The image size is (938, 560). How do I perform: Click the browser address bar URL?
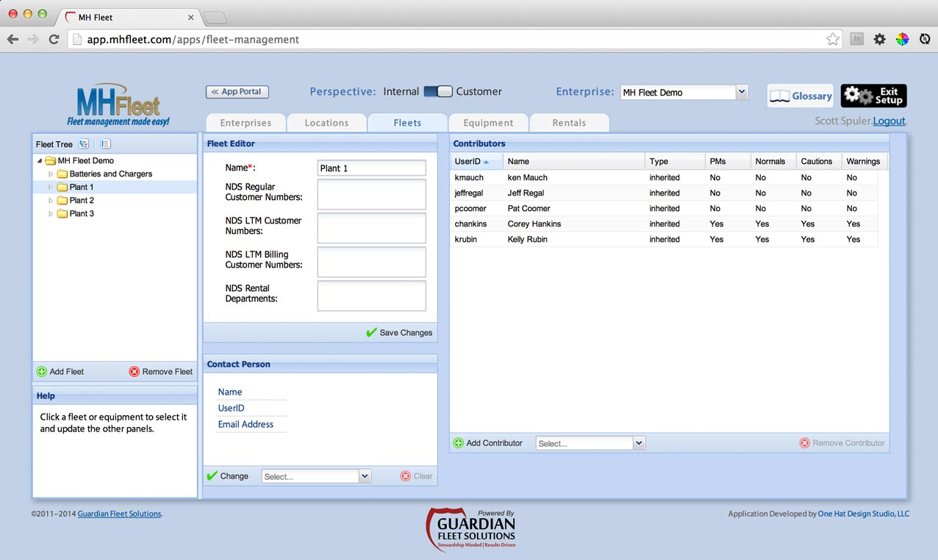click(x=193, y=40)
